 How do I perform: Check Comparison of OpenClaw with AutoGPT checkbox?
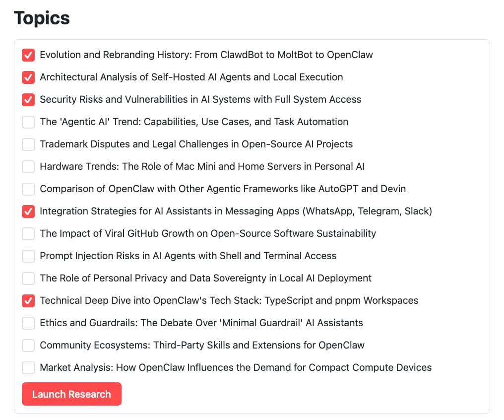pos(28,189)
